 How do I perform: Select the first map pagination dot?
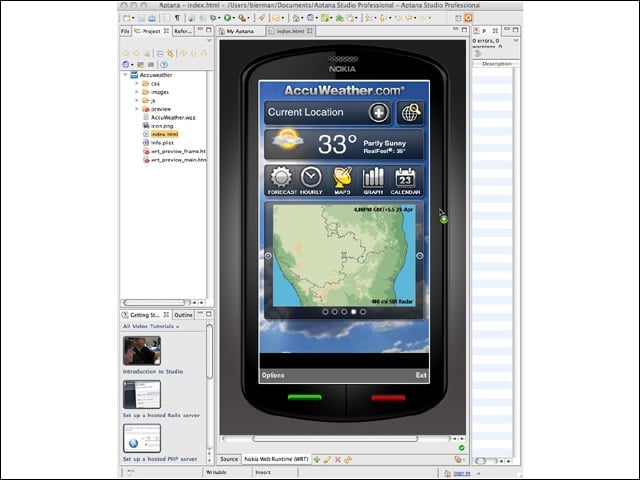325,311
